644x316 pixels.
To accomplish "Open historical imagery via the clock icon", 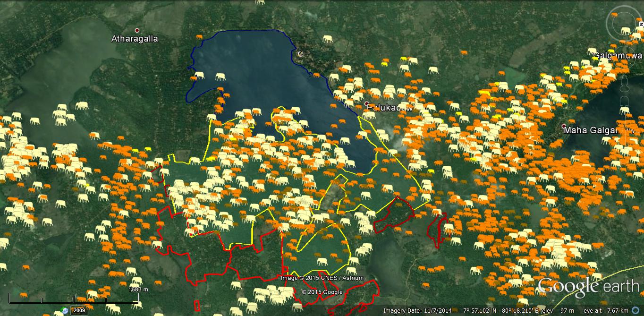I will 64,311.
